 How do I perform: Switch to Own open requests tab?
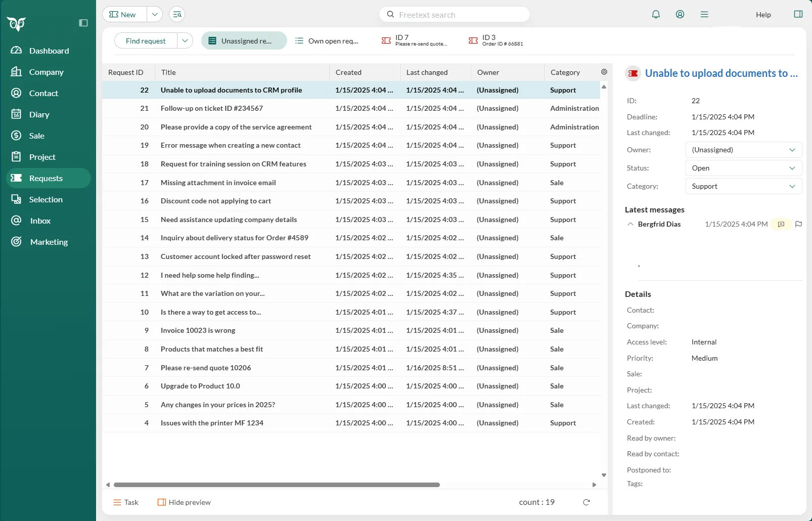(327, 41)
